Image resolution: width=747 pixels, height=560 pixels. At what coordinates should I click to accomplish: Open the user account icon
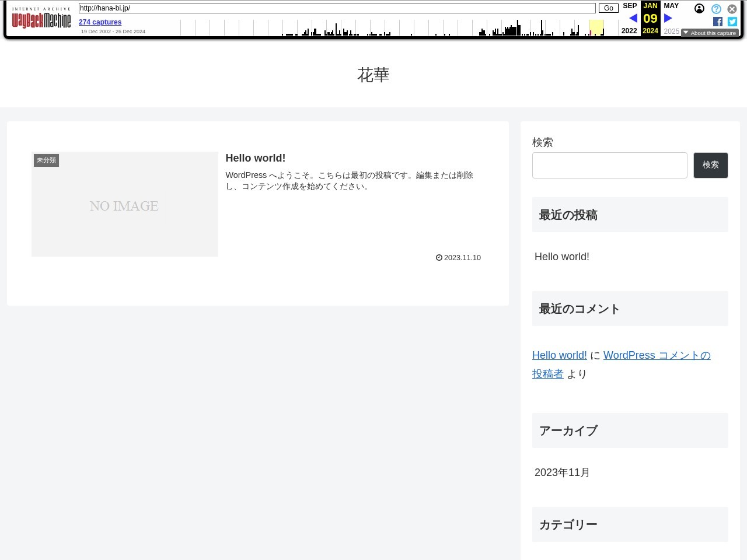tap(699, 9)
